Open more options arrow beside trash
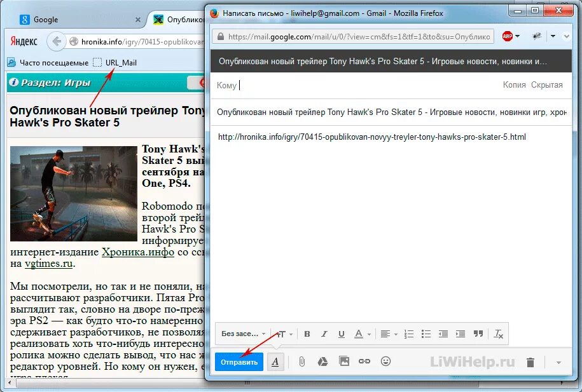The height and width of the screenshot is (392, 582). [558, 362]
